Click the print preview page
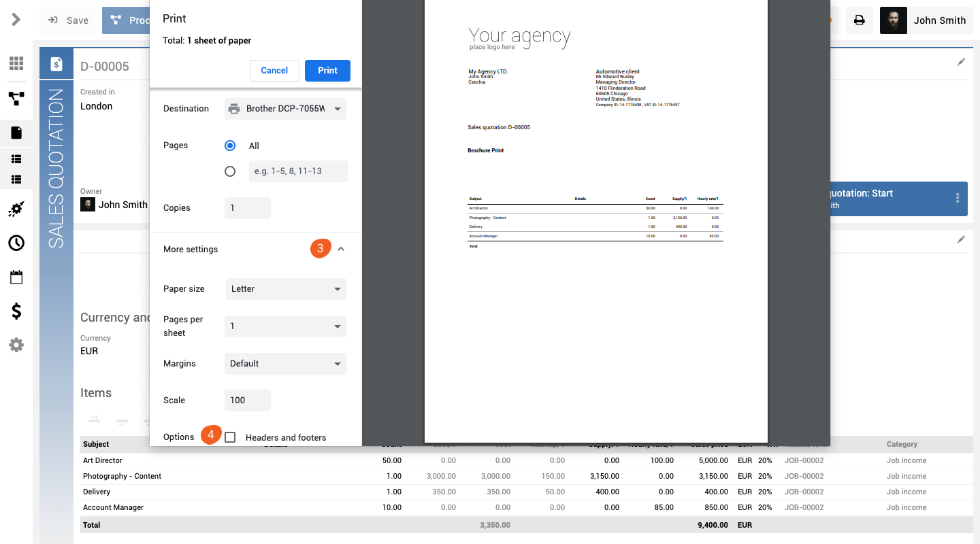This screenshot has height=544, width=980. 595,221
